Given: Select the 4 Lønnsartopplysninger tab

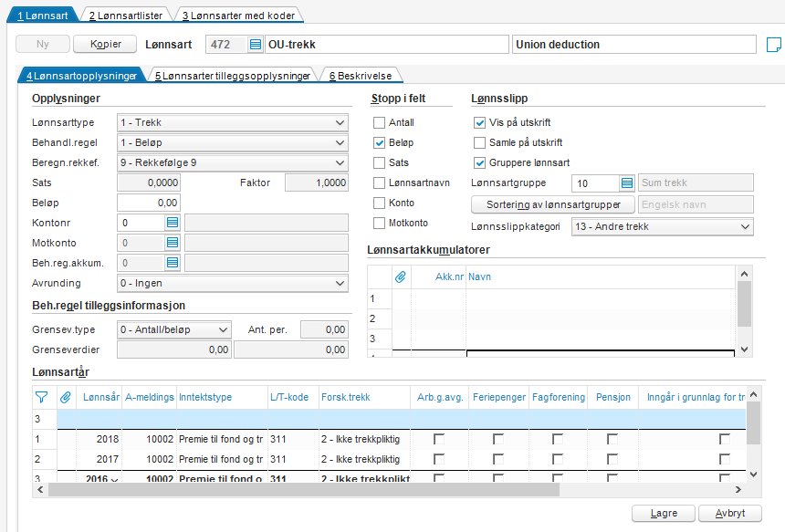Looking at the screenshot, I should pyautogui.click(x=81, y=76).
